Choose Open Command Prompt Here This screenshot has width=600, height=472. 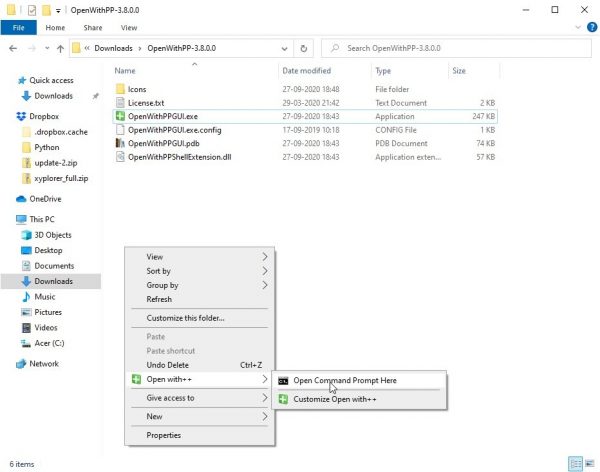(x=359, y=381)
